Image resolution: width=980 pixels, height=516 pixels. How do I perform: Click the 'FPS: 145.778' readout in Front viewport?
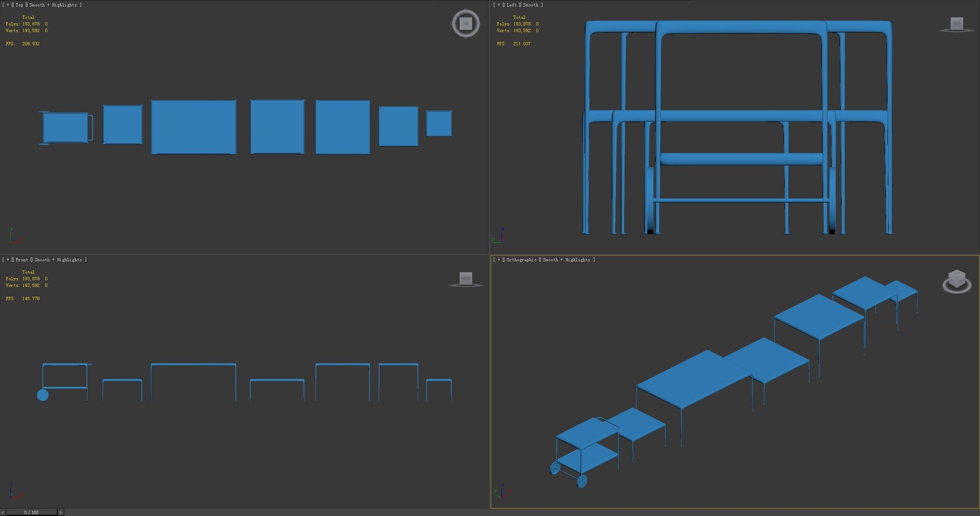click(22, 299)
